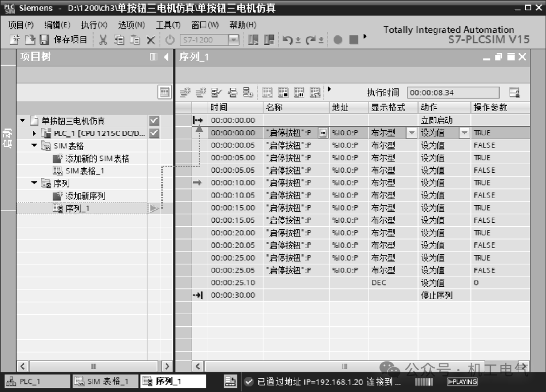Click the project tree horizontal scrollbar thumb
This screenshot has width=546, height=392.
coord(94,366)
